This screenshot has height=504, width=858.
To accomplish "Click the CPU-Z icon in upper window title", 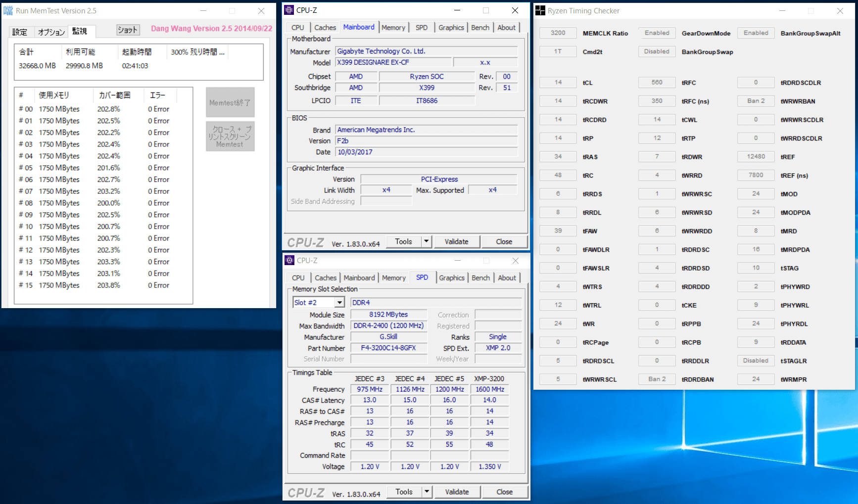I will [289, 10].
